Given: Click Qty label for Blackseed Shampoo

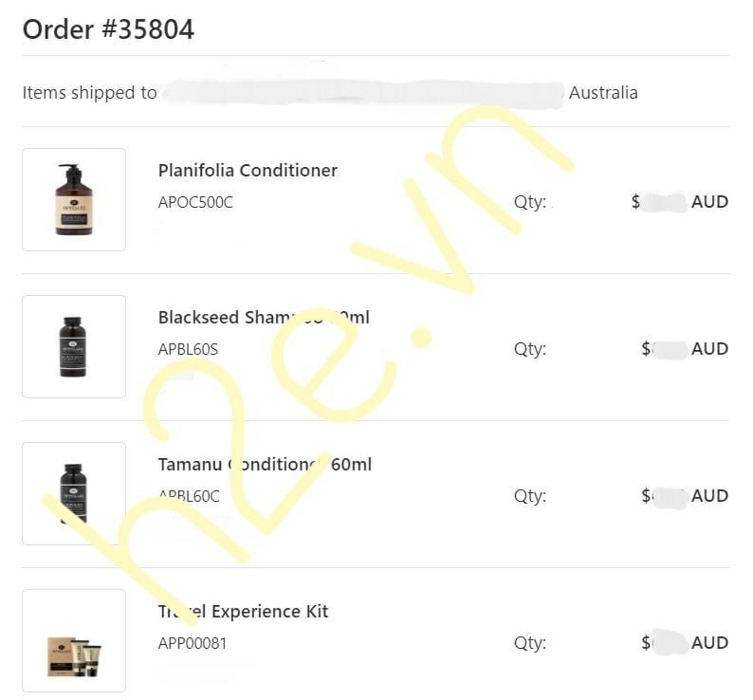Looking at the screenshot, I should click(x=530, y=349).
